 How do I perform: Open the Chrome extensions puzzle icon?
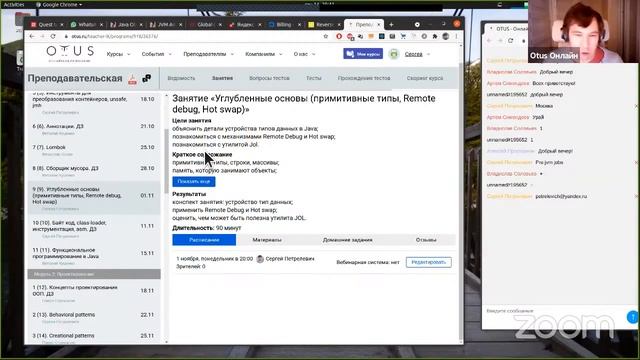(x=435, y=36)
